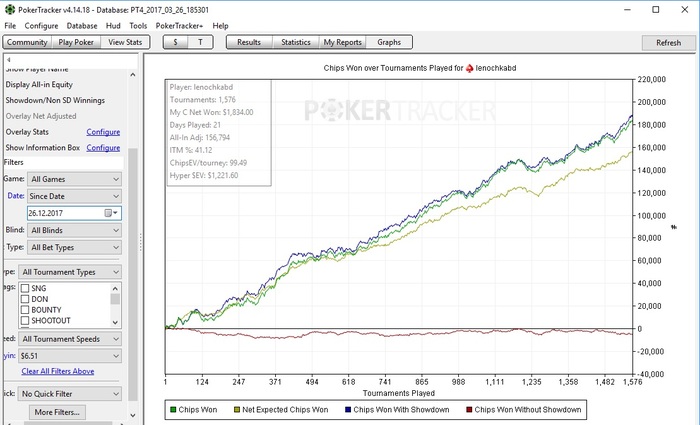
Task: Click sidebar scrollbar up arrow
Action: coord(133,75)
